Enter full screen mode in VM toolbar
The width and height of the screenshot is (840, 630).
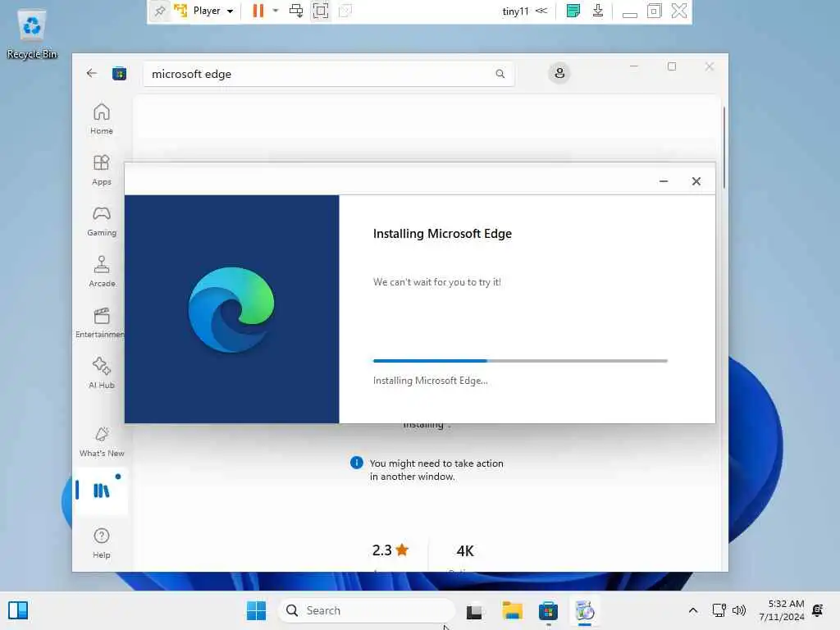click(x=321, y=11)
